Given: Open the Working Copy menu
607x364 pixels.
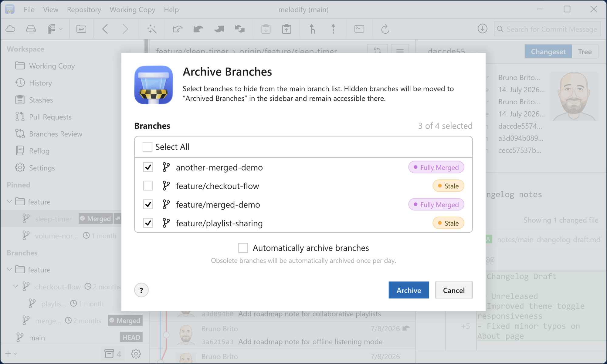Looking at the screenshot, I should [132, 10].
